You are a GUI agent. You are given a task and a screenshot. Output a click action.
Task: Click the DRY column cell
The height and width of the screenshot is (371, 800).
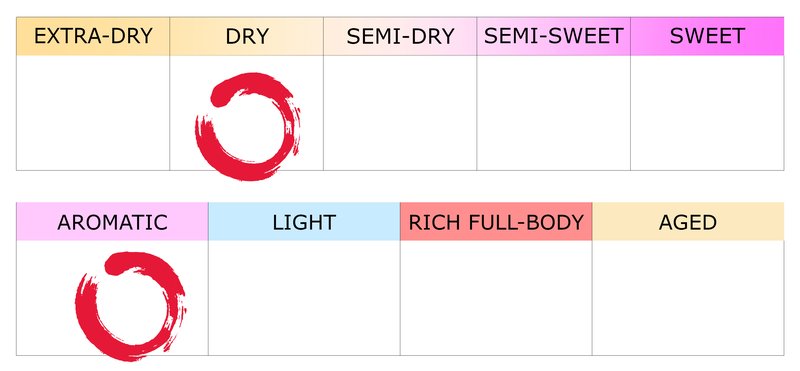(x=246, y=113)
